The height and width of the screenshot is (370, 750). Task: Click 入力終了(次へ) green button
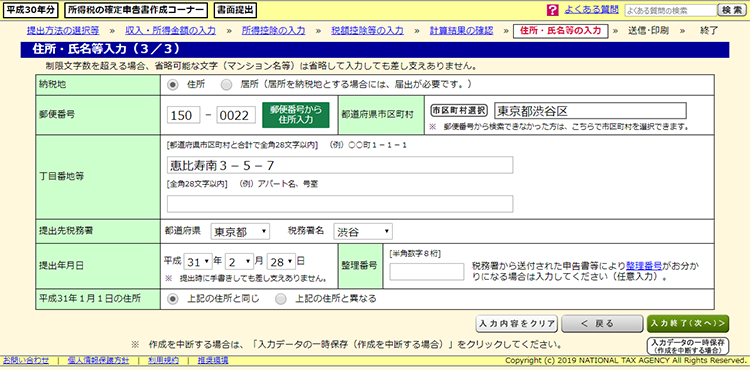click(688, 324)
